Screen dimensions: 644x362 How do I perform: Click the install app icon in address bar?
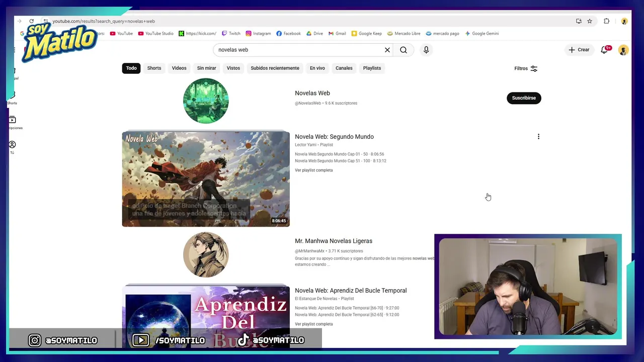point(579,21)
